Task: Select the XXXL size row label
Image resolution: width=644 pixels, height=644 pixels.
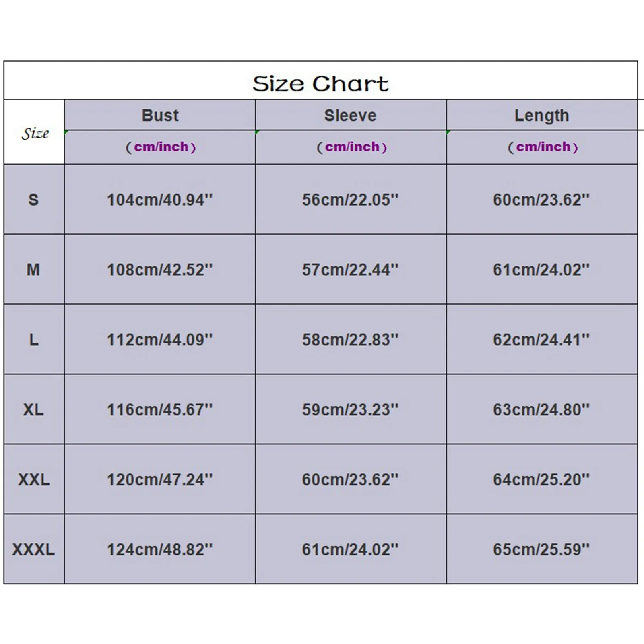Action: coord(34,549)
